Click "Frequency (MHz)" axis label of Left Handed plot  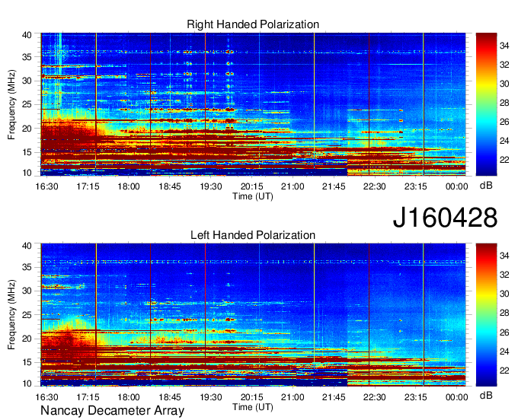[x=11, y=315]
